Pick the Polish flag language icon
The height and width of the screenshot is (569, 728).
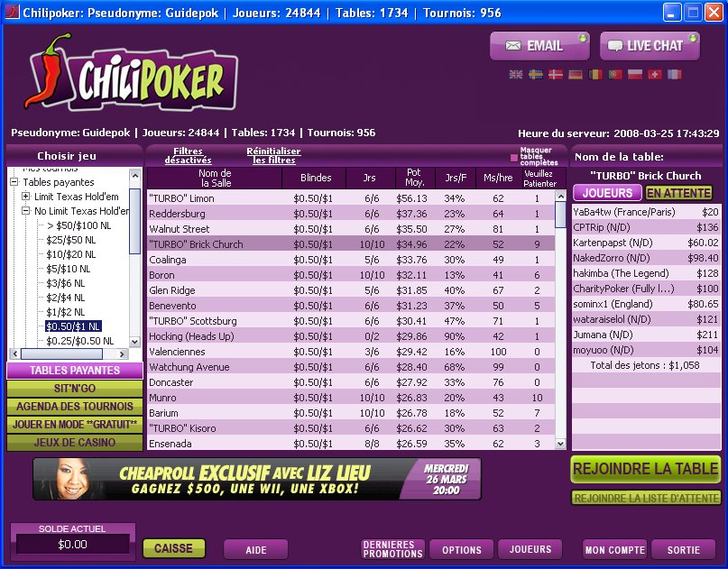[635, 74]
